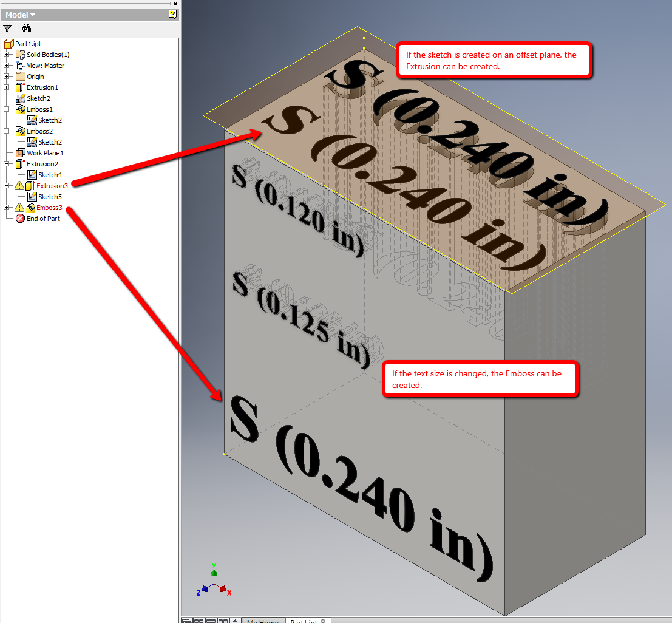672x623 pixels.
Task: Expand the Emboss3 node
Action: (7, 208)
